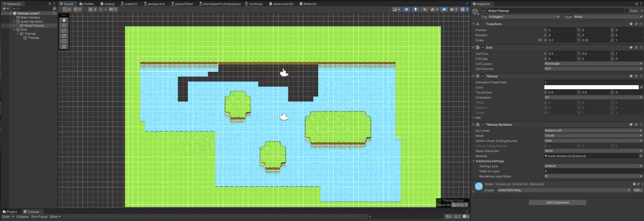
Task: Select the Scale tool in scene toolbar
Action: 64,36
